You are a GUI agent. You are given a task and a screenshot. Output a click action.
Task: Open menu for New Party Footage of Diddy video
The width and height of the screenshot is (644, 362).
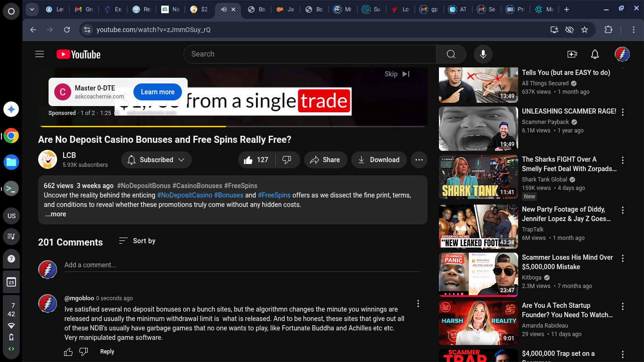pos(623,210)
